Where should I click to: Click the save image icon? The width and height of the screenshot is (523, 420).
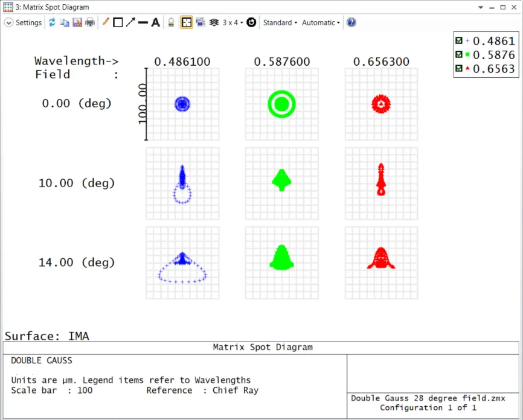click(x=77, y=22)
